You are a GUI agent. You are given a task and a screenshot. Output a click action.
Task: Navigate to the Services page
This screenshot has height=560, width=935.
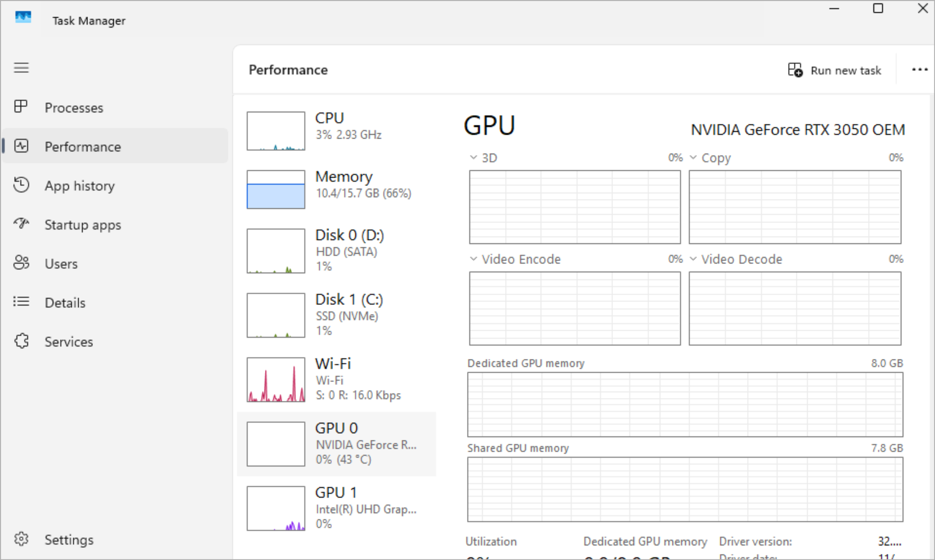pos(69,342)
